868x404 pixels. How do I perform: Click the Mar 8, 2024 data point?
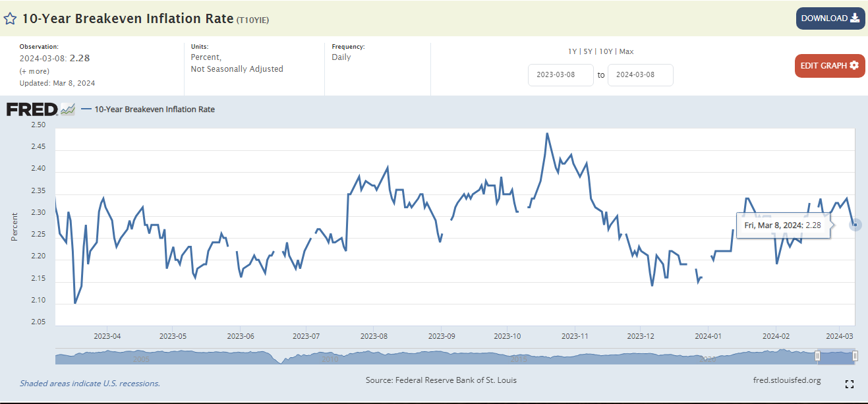[855, 225]
